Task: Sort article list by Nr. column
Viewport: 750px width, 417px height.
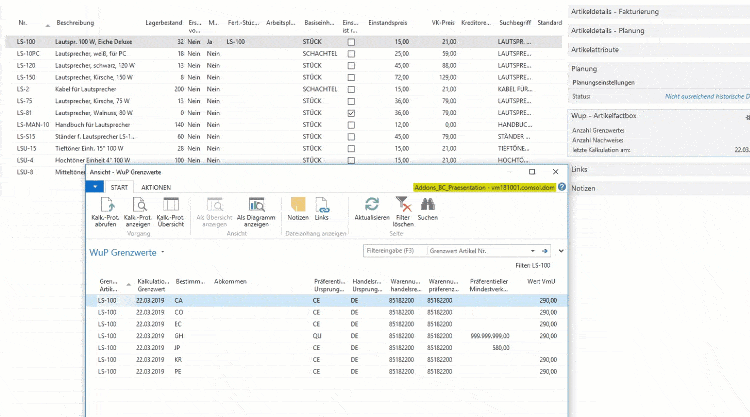Action: (x=22, y=22)
